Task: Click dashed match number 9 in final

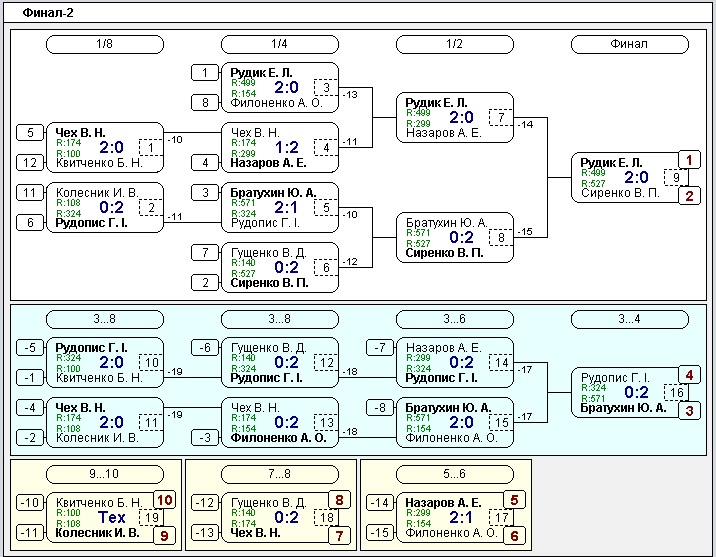Action: point(676,177)
